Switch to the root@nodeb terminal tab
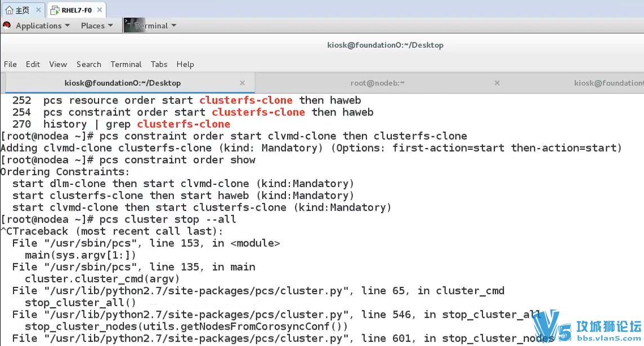The height and width of the screenshot is (346, 644). pos(378,83)
